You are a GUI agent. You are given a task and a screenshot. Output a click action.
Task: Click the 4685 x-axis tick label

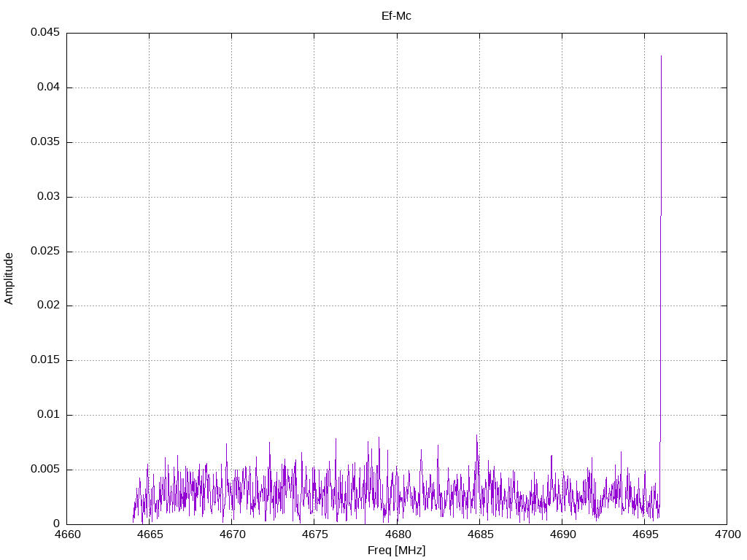pyautogui.click(x=480, y=534)
